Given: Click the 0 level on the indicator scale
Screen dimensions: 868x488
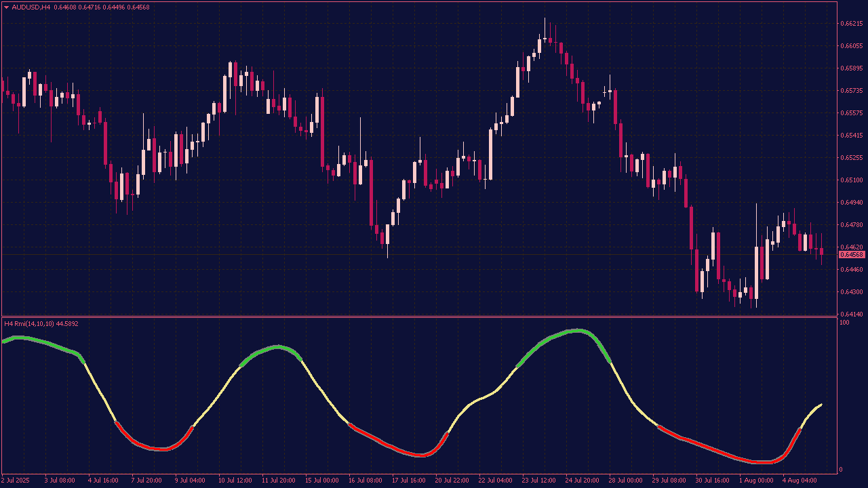Looking at the screenshot, I should tap(841, 470).
